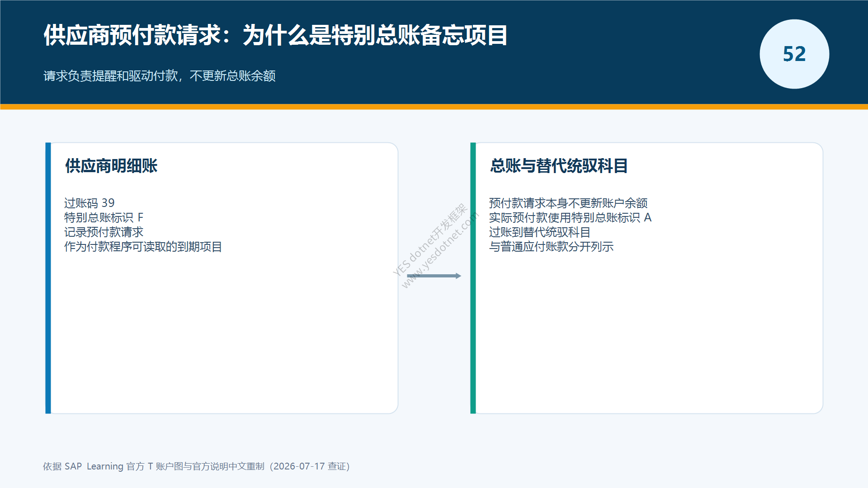Viewport: 868px width, 488px height.
Task: Select the line 预付款请求本身不更新账户余额
Action: 568,203
